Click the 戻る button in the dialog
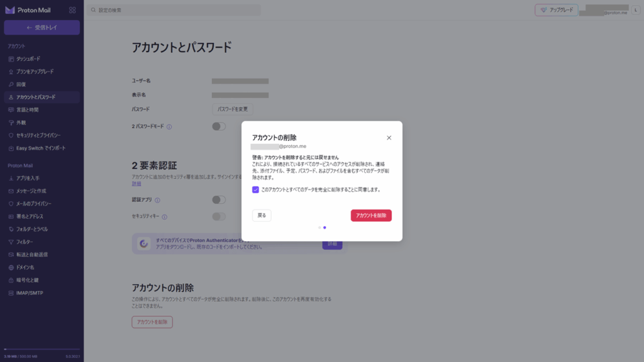644x362 pixels. click(x=262, y=216)
